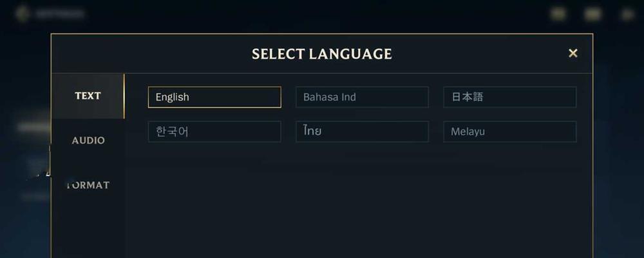644x258 pixels.
Task: Switch to the TEXT tab
Action: (88, 96)
